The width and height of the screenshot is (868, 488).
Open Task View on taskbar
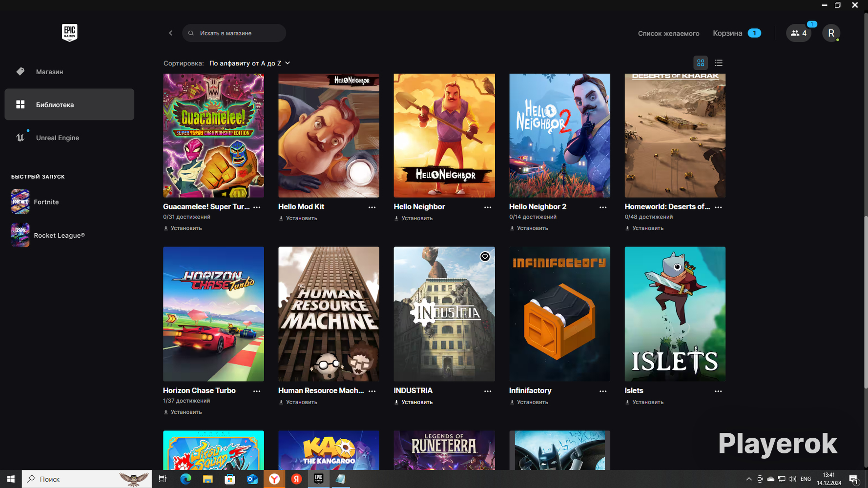[163, 479]
